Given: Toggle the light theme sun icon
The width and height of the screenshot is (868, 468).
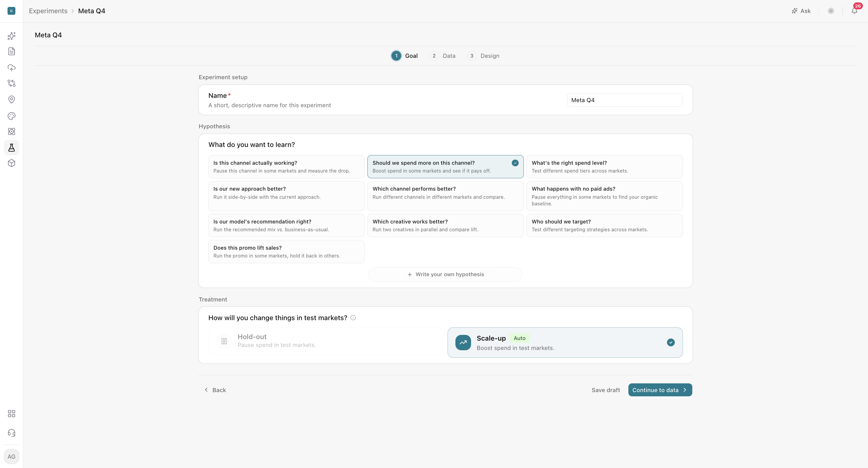Looking at the screenshot, I should pyautogui.click(x=831, y=11).
